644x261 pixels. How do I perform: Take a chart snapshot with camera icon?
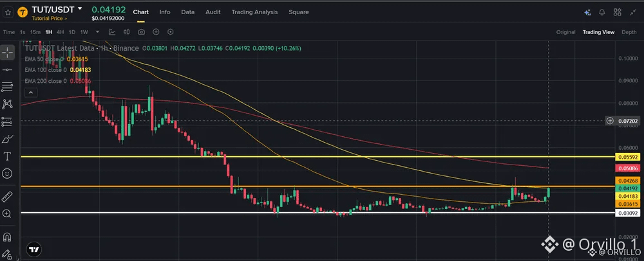click(x=141, y=32)
